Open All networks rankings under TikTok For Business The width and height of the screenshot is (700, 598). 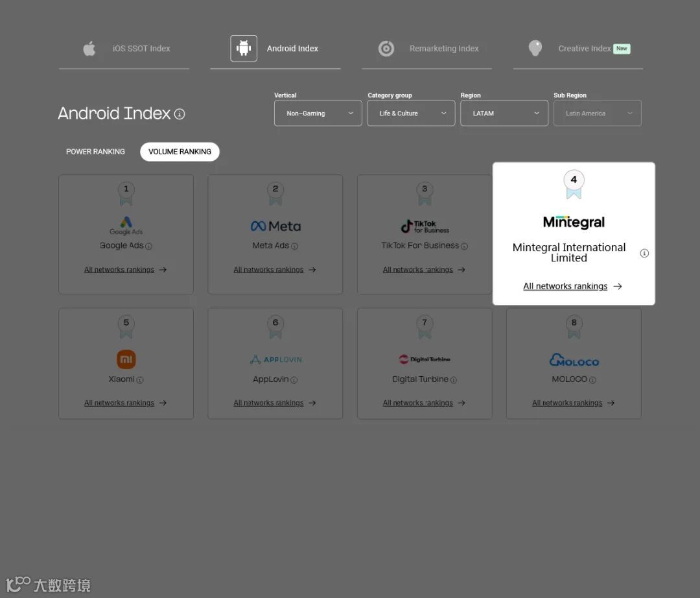(424, 270)
